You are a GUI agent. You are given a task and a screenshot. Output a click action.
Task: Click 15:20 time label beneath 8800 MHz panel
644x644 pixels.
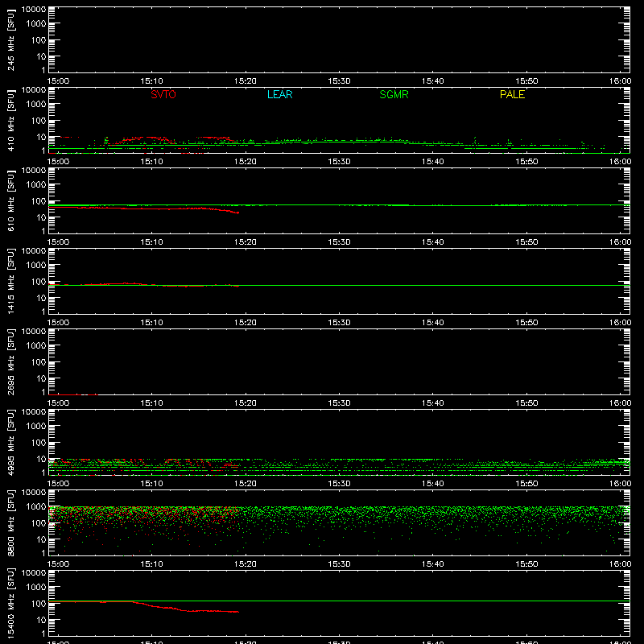(x=246, y=564)
